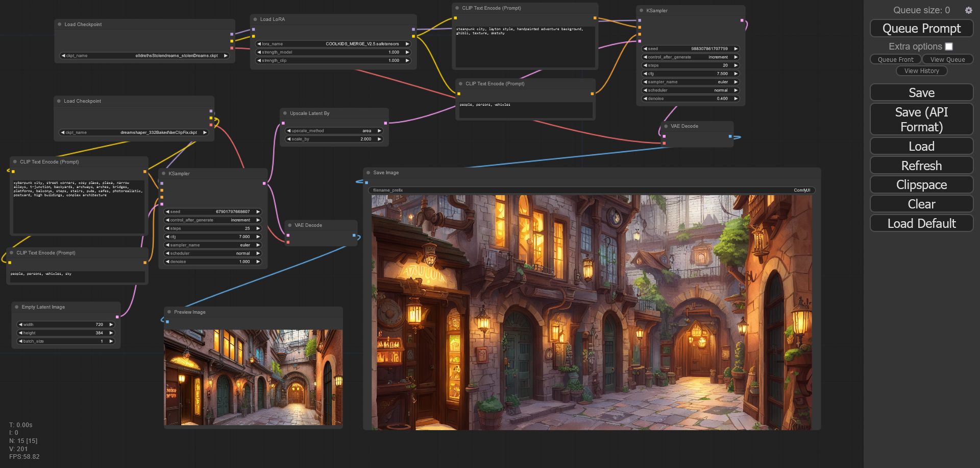Collapse the Empty Latent Image node dot
The width and height of the screenshot is (980, 468).
pyautogui.click(x=16, y=307)
